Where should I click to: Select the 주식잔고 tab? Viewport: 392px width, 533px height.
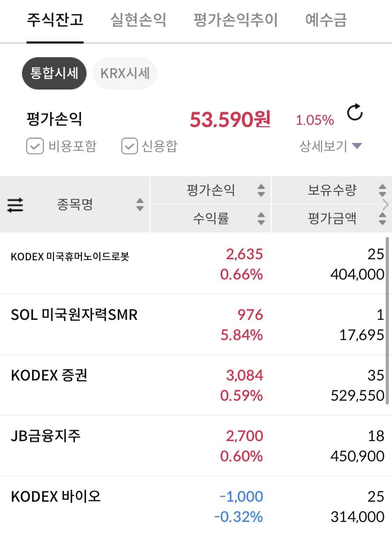[55, 20]
